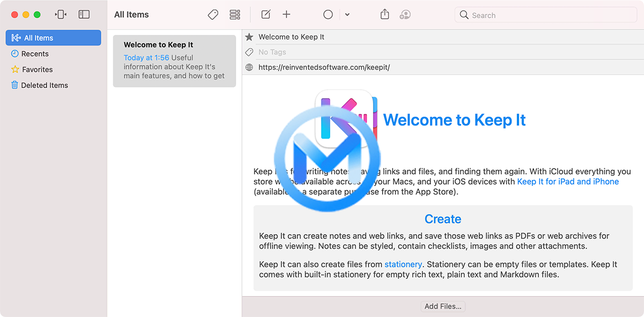Open the tag filter toolbar icon
The width and height of the screenshot is (644, 317).
point(213,15)
